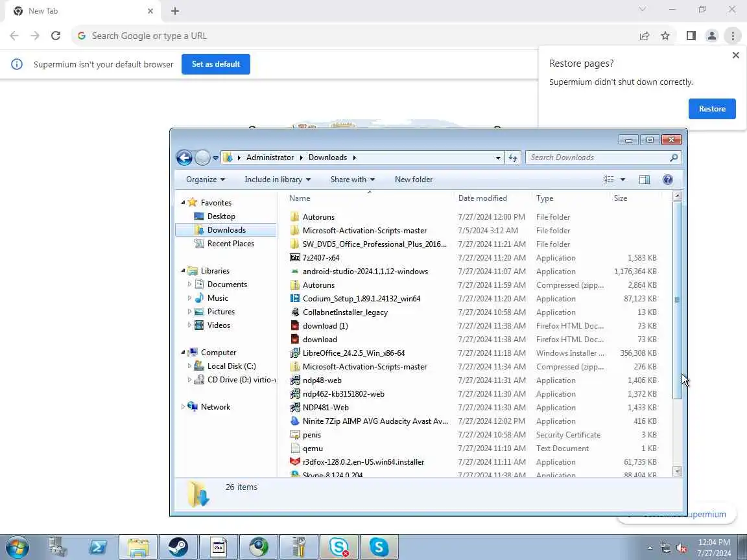Close the New Tab tab
The image size is (747, 560).
click(150, 11)
